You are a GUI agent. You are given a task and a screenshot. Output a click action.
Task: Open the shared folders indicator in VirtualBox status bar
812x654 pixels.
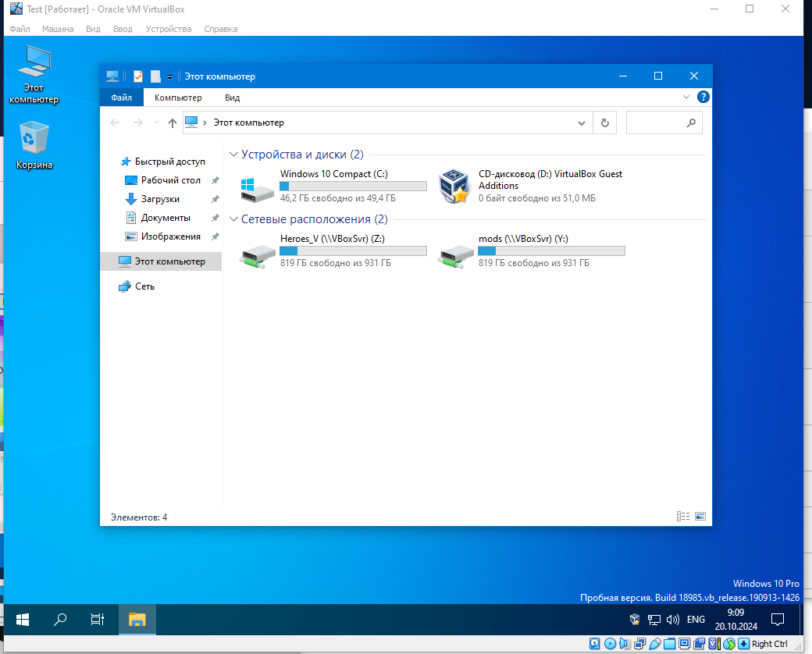coord(670,644)
